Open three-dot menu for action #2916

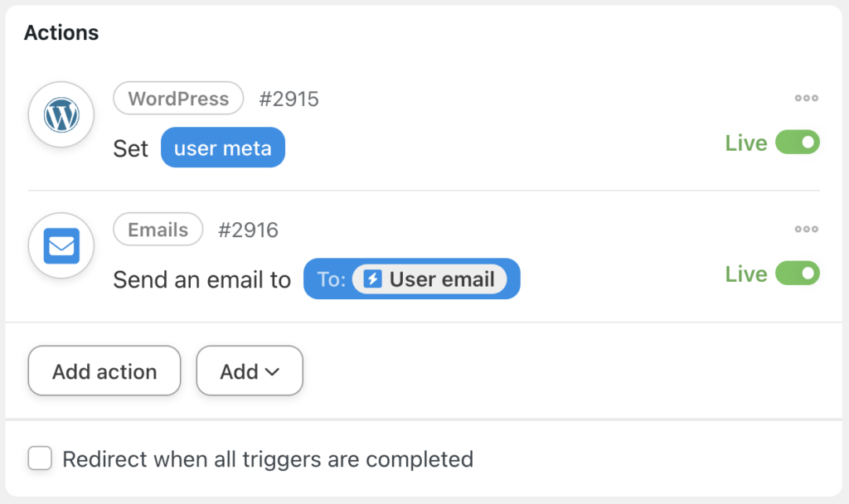[x=806, y=229]
